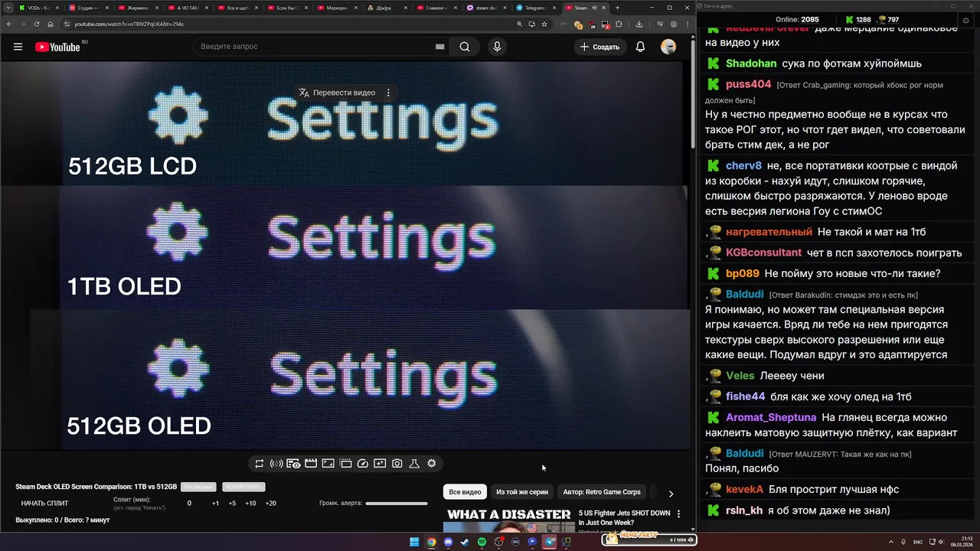Show hidden tray icons with the chevron
The image size is (980, 551).
(892, 542)
